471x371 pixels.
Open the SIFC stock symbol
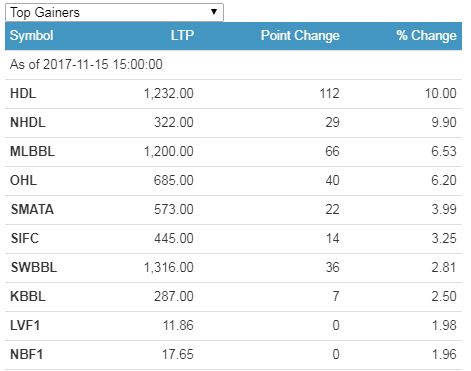25,238
